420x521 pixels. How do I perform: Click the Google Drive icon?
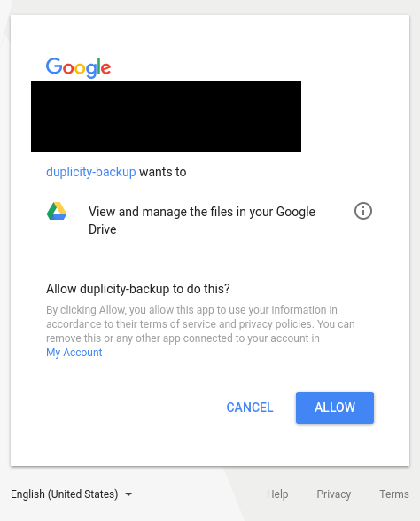tap(57, 211)
